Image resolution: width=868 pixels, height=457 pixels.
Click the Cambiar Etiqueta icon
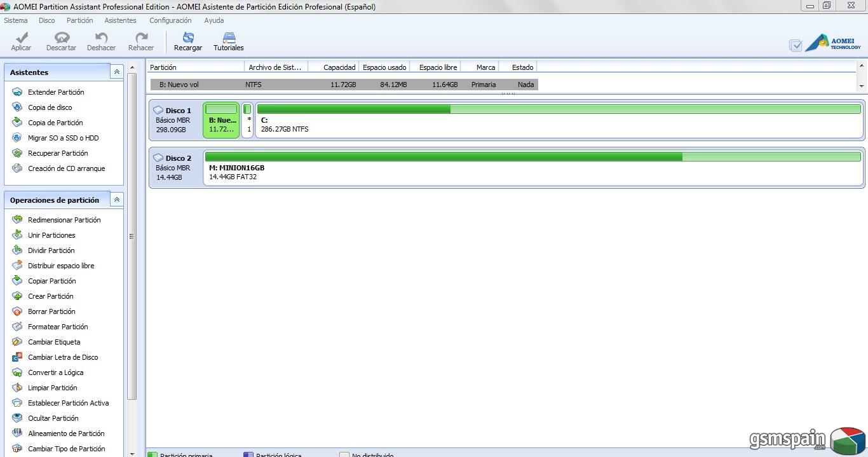[17, 342]
